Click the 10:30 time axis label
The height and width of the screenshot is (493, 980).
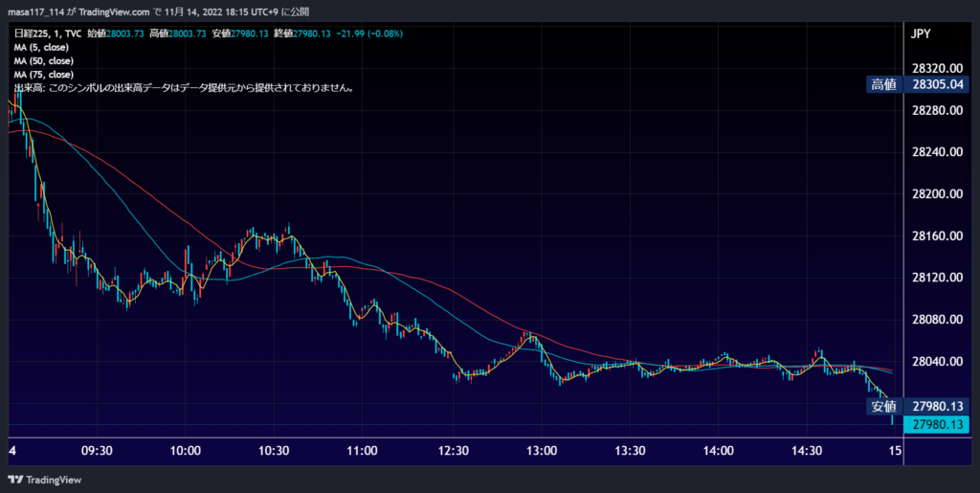[274, 451]
